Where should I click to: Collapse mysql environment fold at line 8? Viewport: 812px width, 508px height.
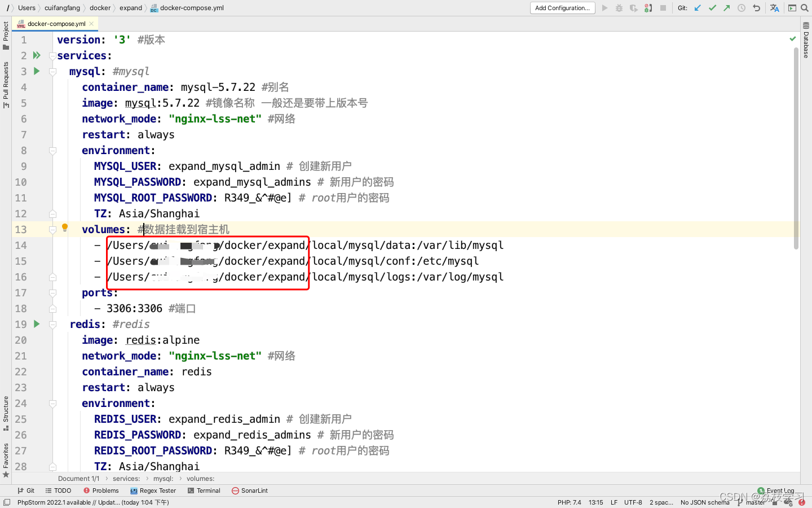tap(52, 151)
